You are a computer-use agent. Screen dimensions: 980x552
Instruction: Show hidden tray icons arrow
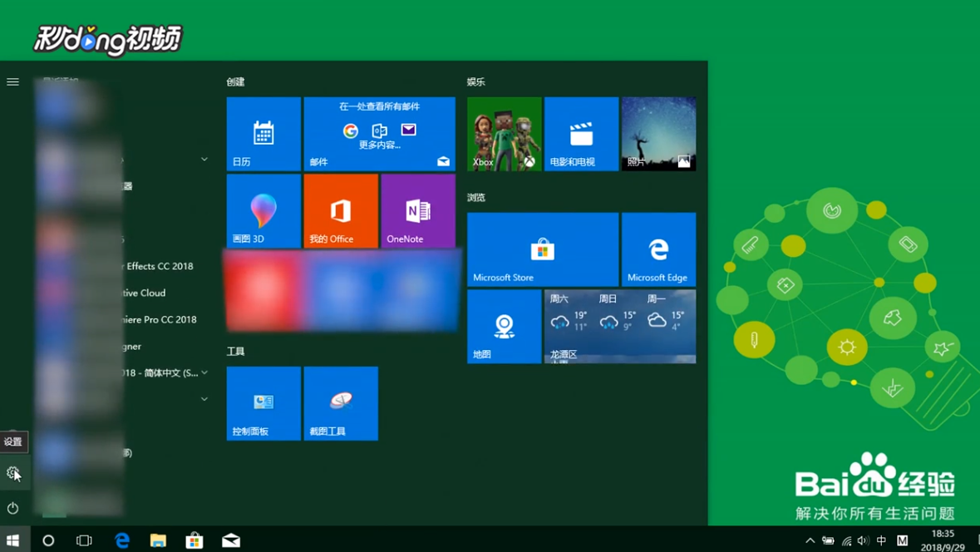(810, 540)
